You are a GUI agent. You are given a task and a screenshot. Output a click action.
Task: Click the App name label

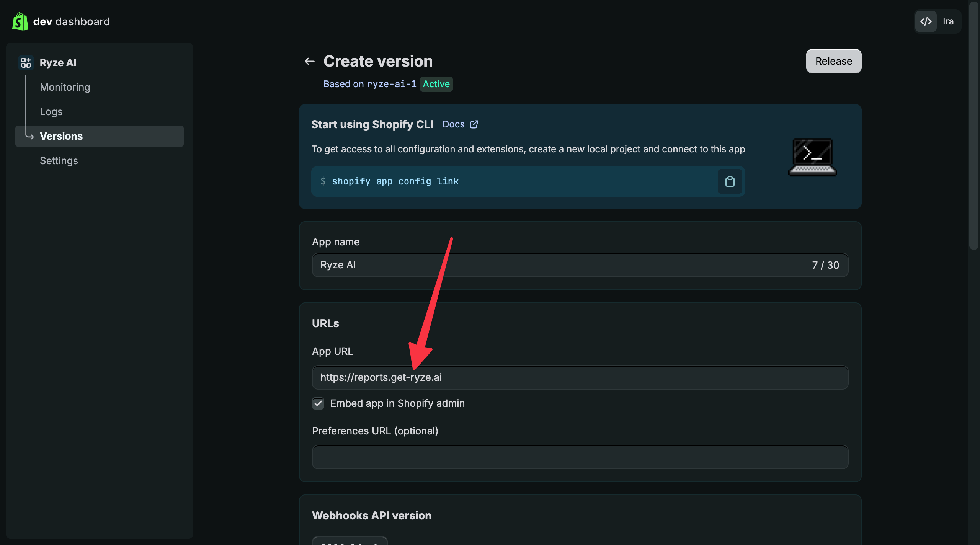pos(336,242)
